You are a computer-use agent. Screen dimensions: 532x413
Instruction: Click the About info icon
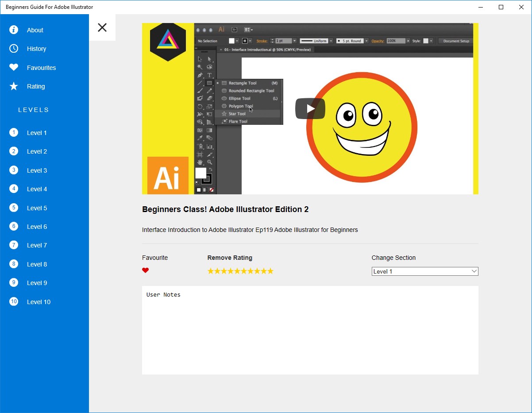pos(14,30)
